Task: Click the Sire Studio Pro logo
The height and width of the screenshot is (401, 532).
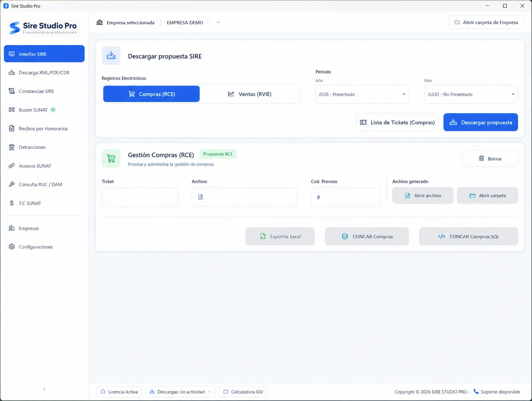Action: coord(43,28)
